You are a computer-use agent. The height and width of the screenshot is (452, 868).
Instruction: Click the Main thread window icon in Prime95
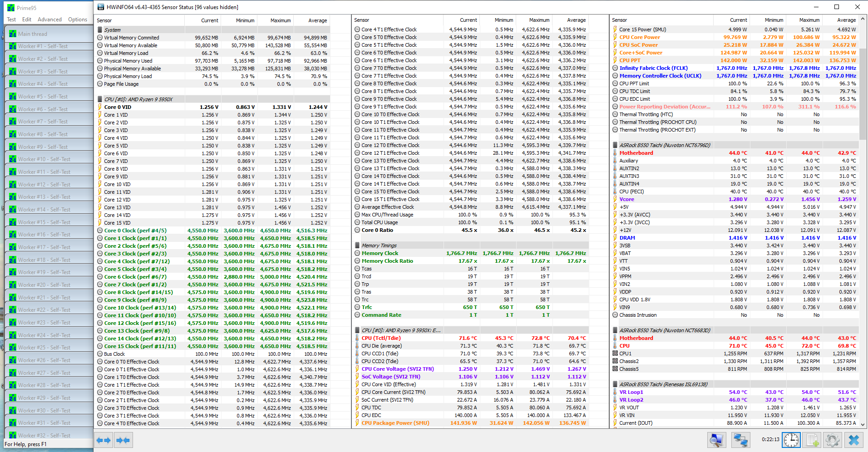[x=13, y=34]
